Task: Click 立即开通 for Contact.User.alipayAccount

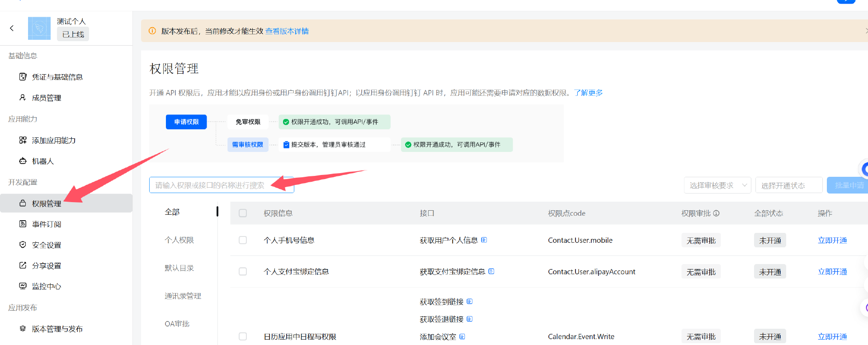Action: coord(832,271)
